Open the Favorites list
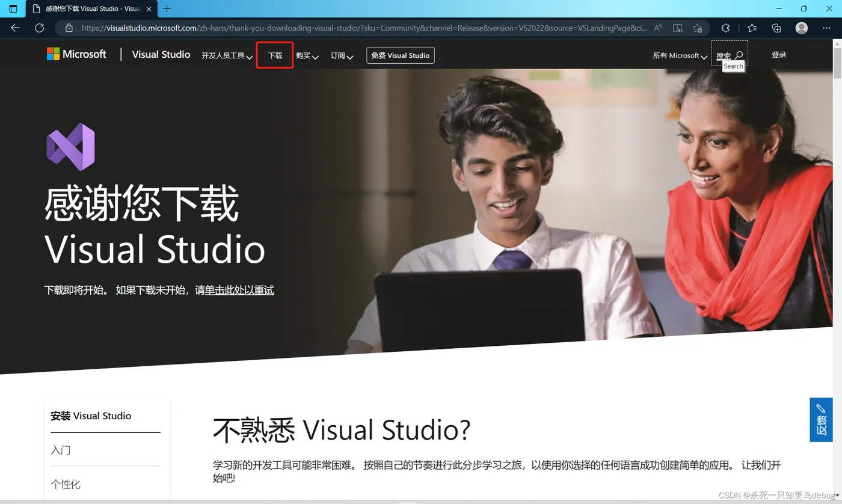 click(752, 28)
